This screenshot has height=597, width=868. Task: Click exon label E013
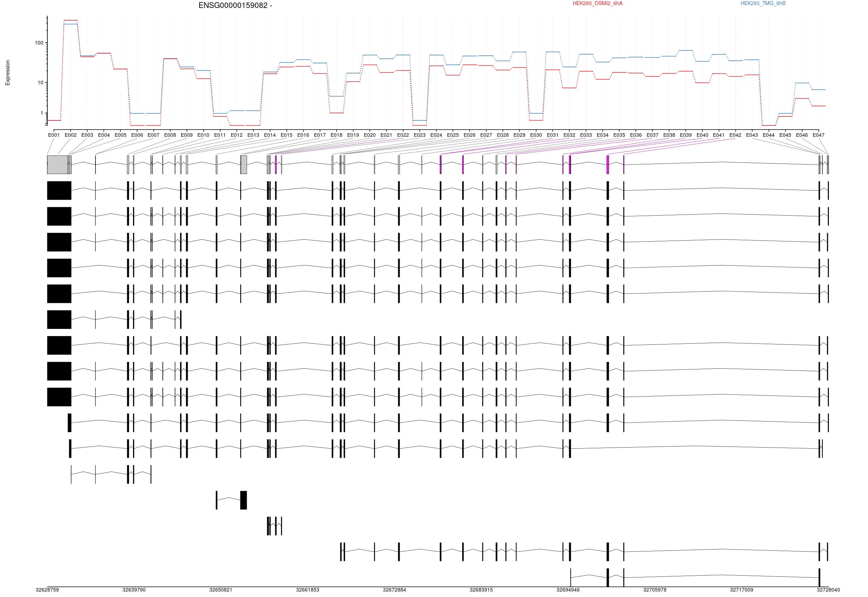(x=254, y=135)
